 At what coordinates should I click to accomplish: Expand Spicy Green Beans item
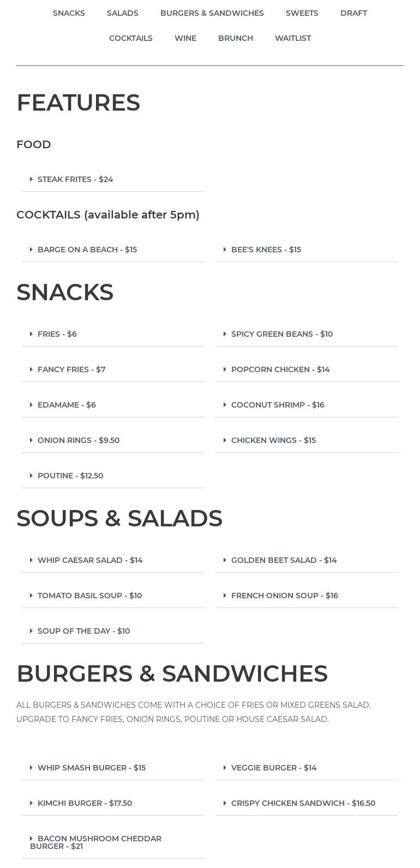[307, 334]
